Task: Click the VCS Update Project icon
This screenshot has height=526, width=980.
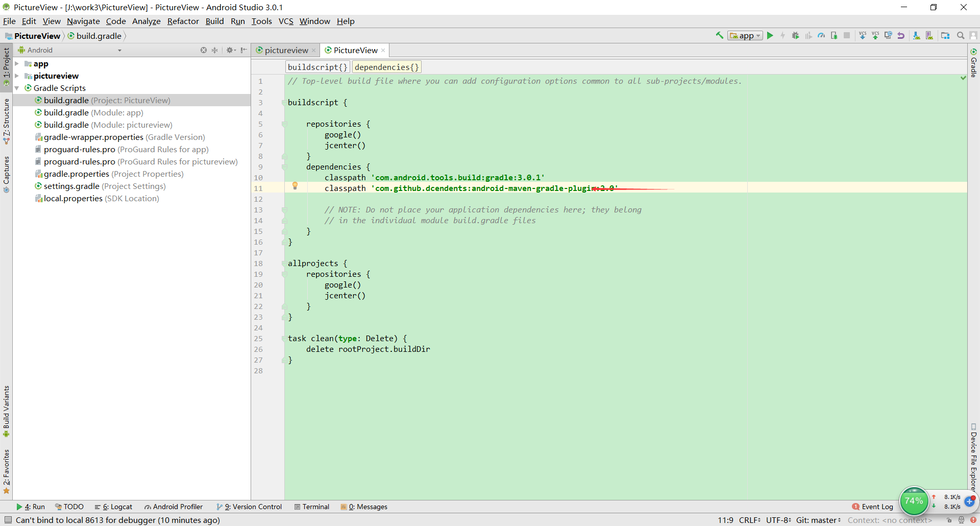Action: click(x=863, y=35)
